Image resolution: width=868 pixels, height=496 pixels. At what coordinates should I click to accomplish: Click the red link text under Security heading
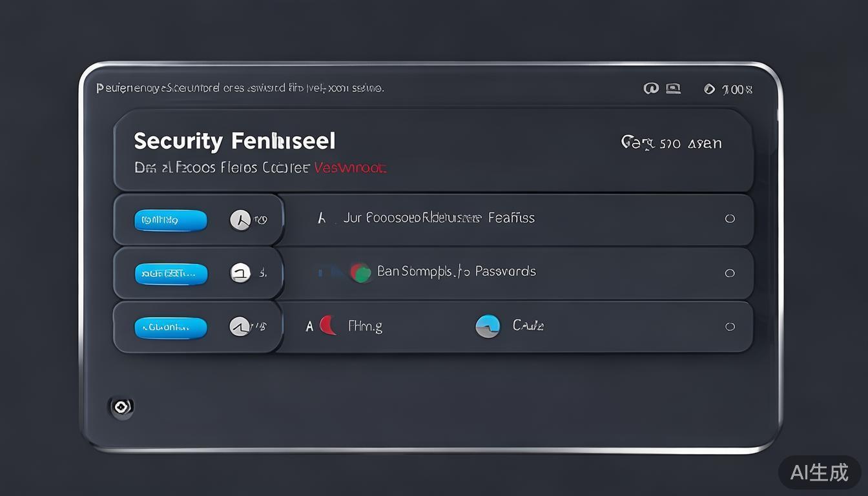(350, 168)
